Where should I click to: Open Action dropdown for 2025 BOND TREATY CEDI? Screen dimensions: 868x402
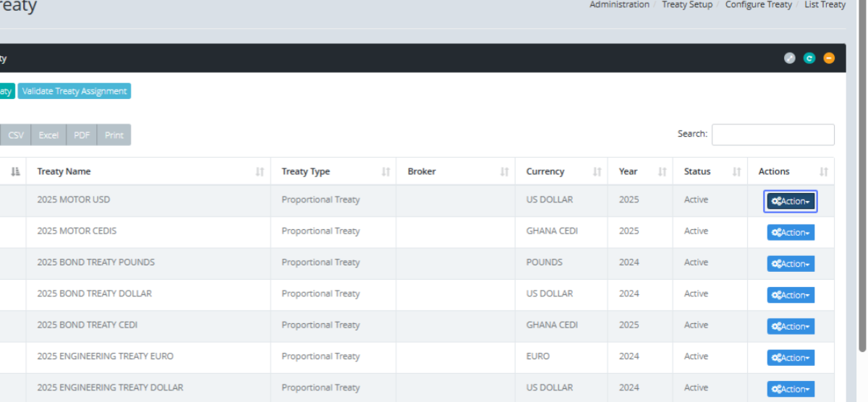coord(791,327)
